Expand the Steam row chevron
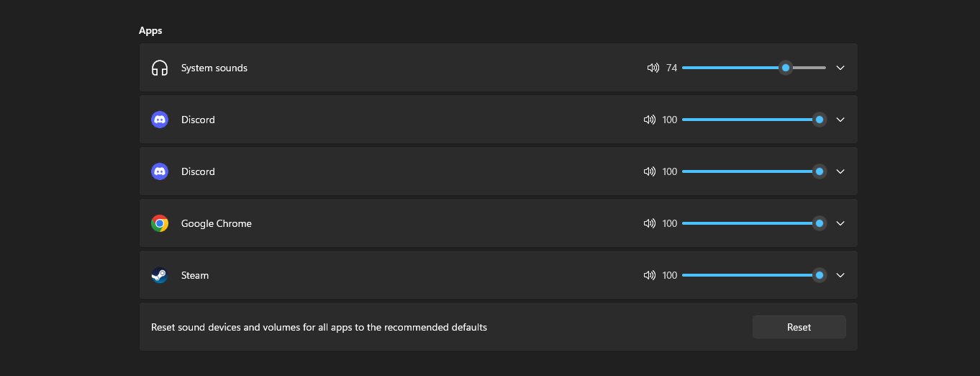The image size is (980, 376). click(840, 275)
